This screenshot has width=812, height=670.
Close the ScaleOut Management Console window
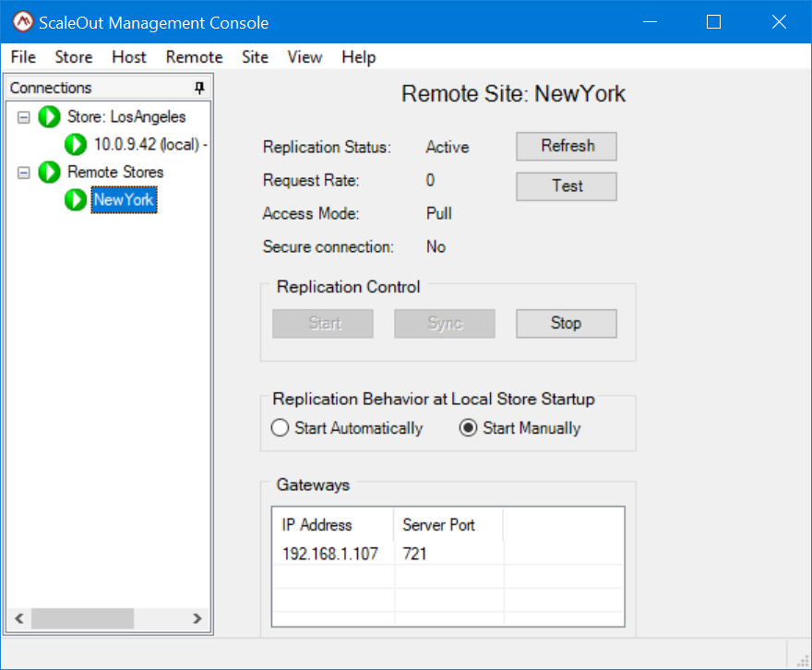click(779, 22)
